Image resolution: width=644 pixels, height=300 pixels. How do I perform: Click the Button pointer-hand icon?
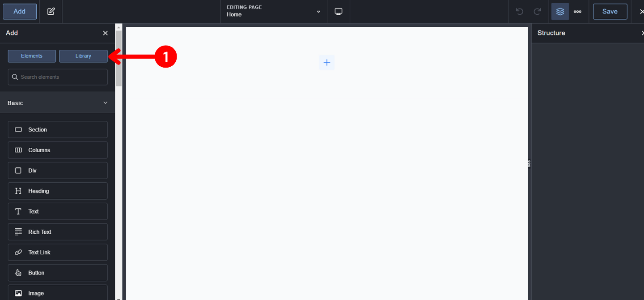18,273
